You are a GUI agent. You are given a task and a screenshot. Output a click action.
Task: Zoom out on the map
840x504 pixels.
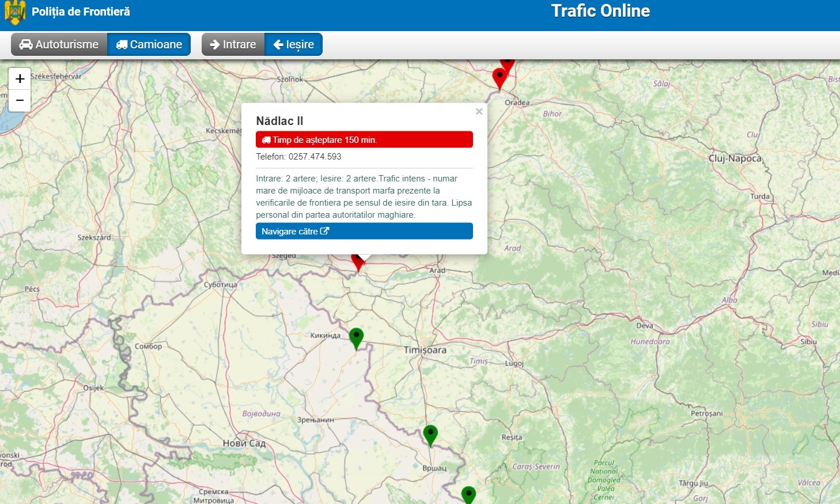tap(20, 100)
